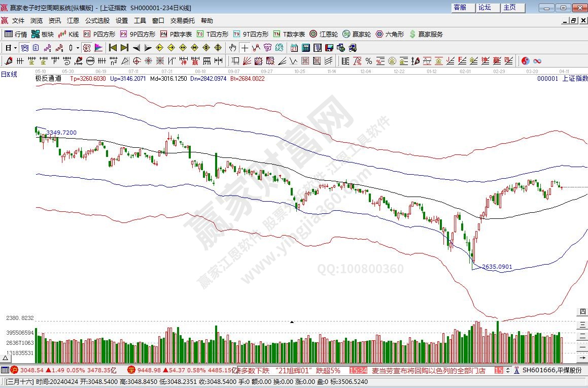Jump to first bar with skip-back arrow
Screen dimensions: 588x388
(x=113, y=48)
